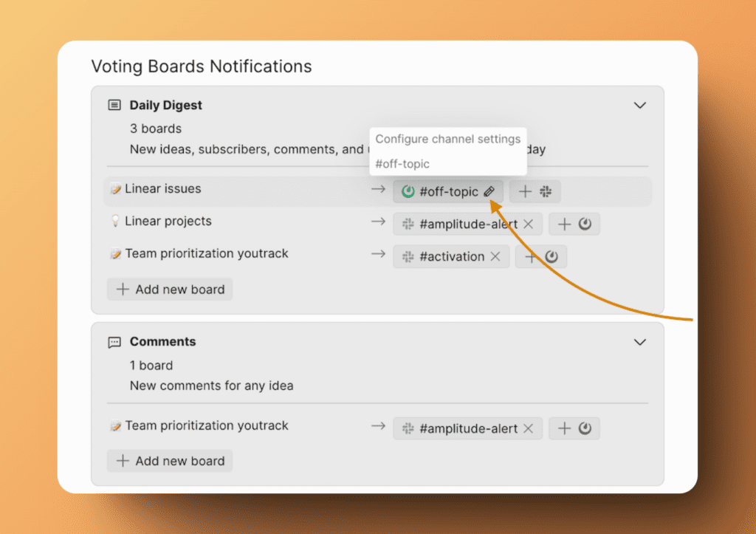The image size is (756, 534).
Task: Remove the #activation channel
Action: click(495, 256)
